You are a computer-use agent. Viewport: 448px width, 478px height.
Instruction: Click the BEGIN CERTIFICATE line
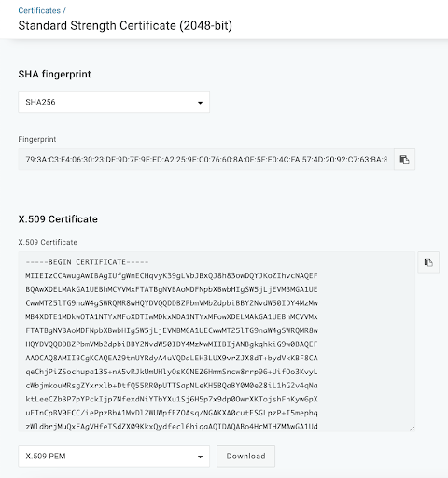87,262
